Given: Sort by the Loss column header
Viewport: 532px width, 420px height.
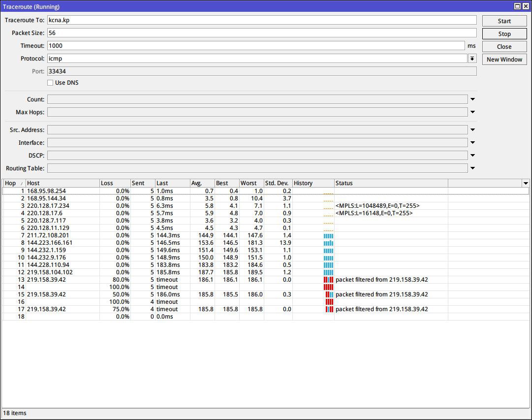Looking at the screenshot, I should coord(114,183).
